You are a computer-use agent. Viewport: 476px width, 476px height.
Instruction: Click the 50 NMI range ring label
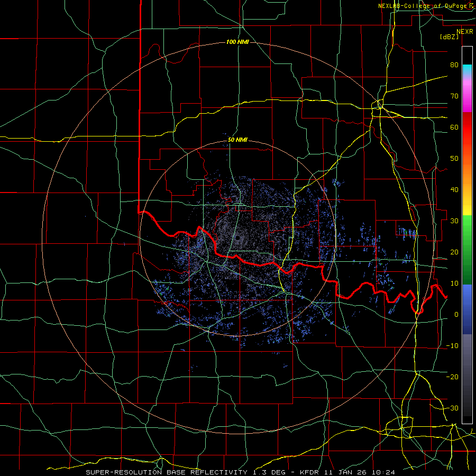(237, 140)
